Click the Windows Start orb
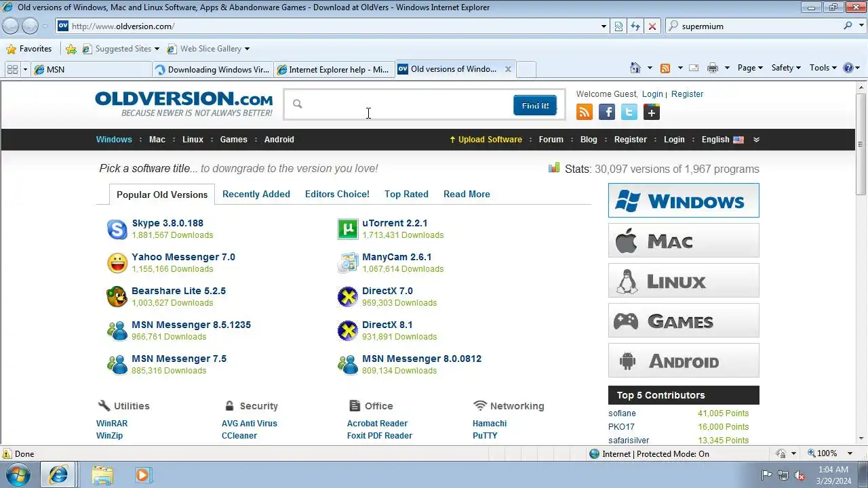 point(18,474)
